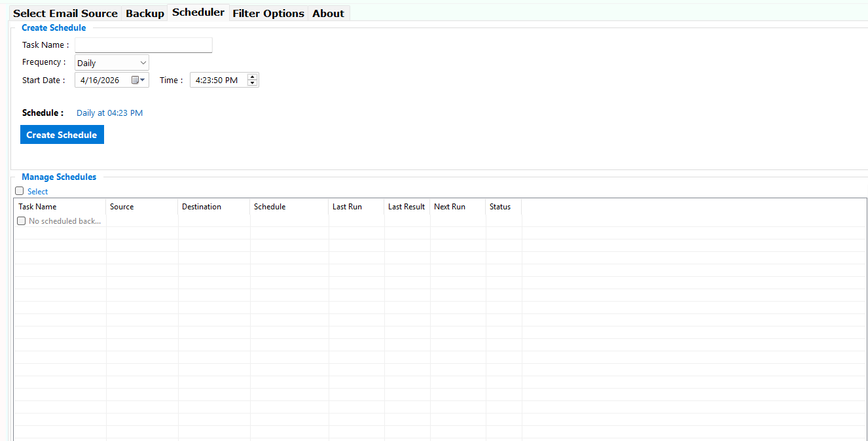Click the Next Run column header
This screenshot has width=868, height=441.
point(458,207)
